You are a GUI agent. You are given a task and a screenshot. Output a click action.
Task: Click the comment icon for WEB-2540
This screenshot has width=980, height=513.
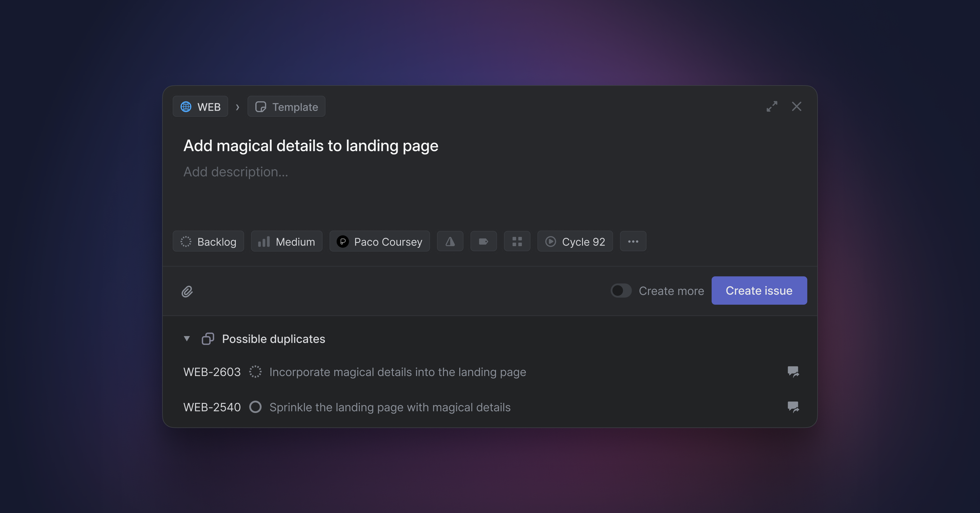point(793,407)
